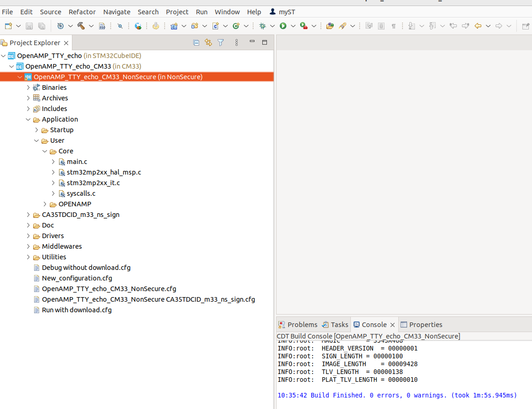This screenshot has width=532, height=409.
Task: Click the Search flashlight pen icon
Action: [x=343, y=26]
